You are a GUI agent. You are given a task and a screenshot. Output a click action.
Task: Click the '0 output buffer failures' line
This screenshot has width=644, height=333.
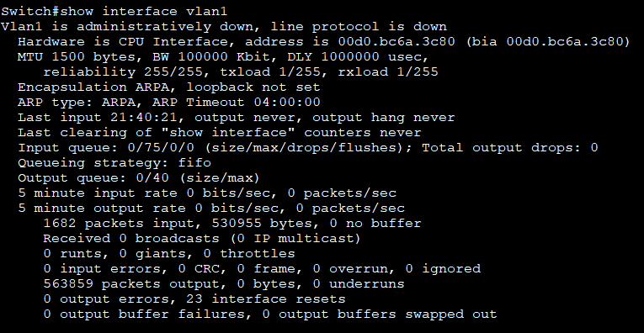270,314
